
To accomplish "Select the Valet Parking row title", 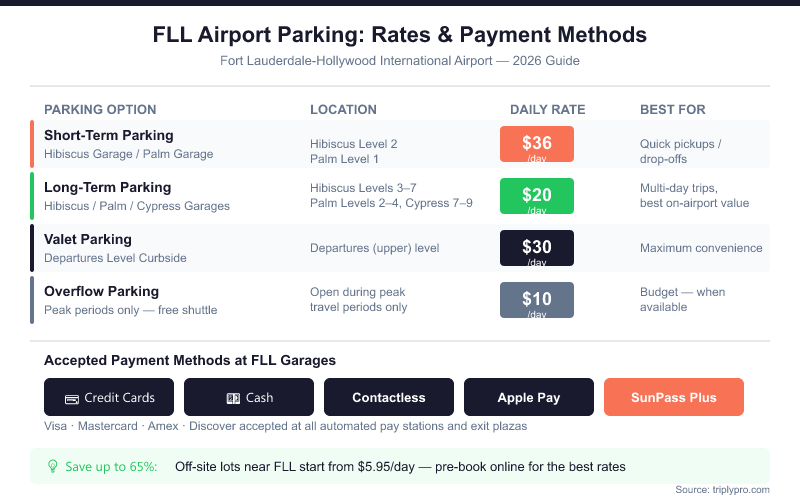I will coord(88,239).
